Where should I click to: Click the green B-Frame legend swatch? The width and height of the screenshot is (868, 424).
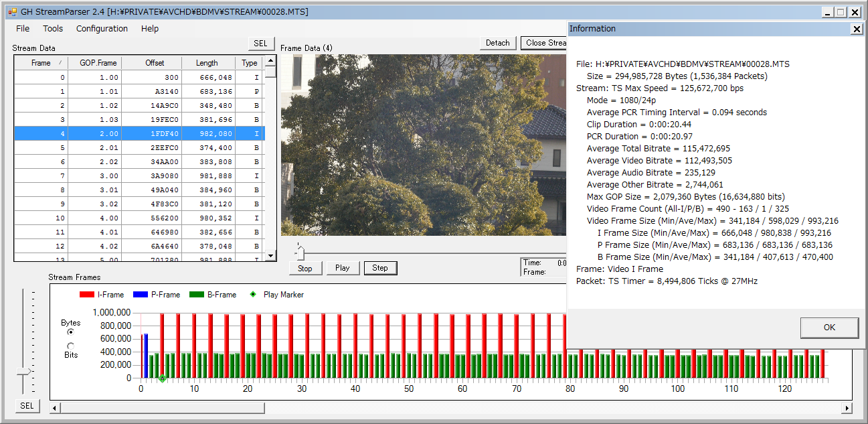point(197,295)
